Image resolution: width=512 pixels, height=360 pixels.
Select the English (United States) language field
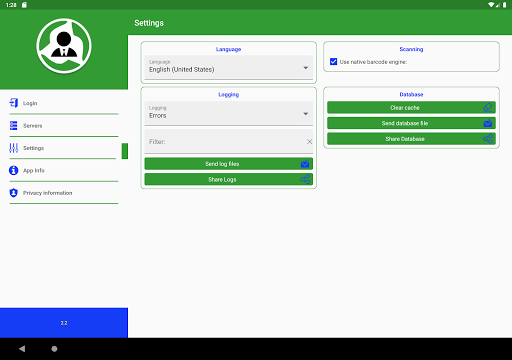(229, 67)
